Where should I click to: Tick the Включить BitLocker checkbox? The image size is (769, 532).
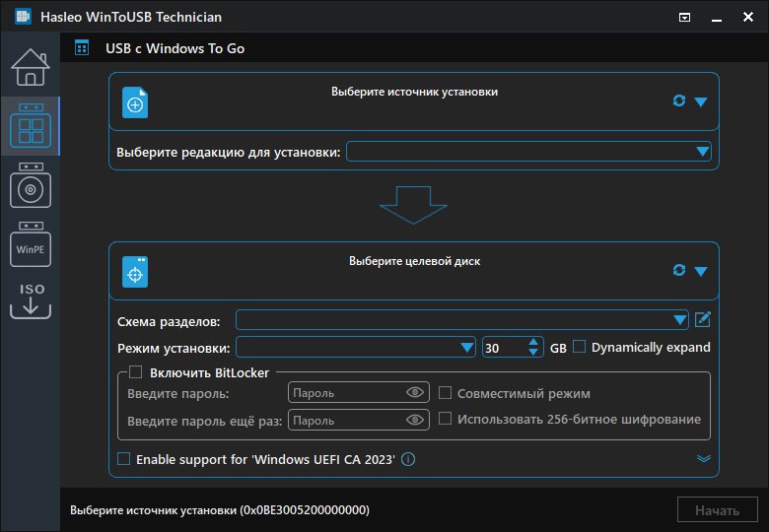(x=136, y=372)
